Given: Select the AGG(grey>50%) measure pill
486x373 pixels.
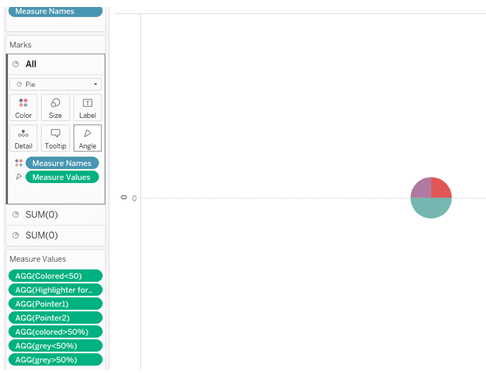Looking at the screenshot, I should pyautogui.click(x=55, y=360).
